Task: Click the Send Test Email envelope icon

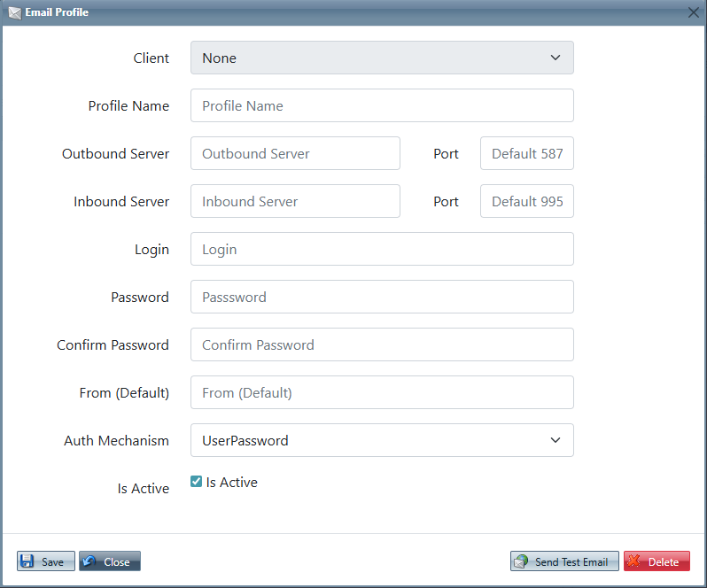Action: (x=522, y=561)
